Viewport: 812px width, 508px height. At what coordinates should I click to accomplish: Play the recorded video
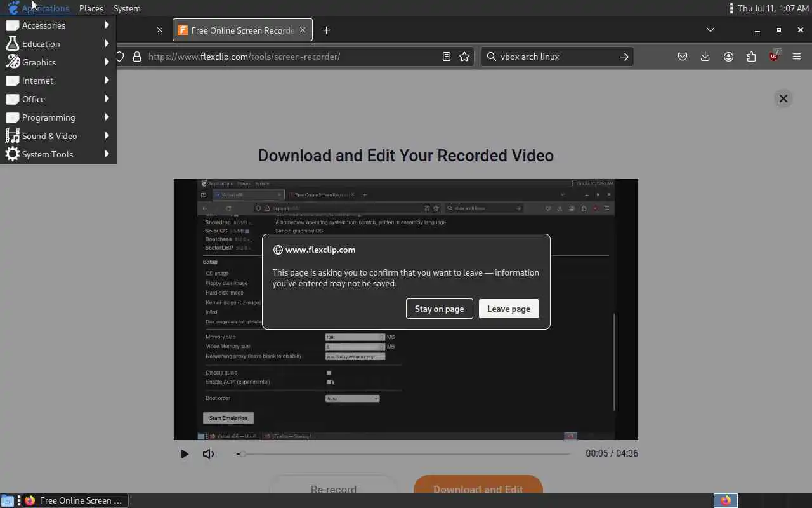pos(185,453)
